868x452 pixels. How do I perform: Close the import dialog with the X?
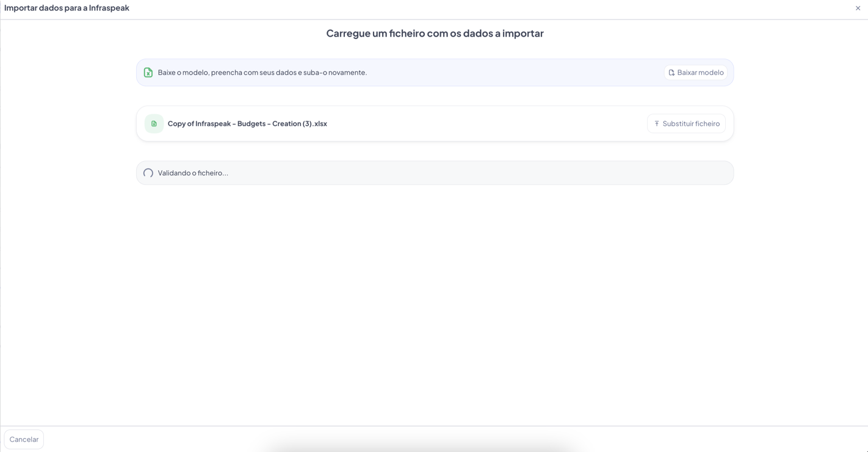point(858,8)
